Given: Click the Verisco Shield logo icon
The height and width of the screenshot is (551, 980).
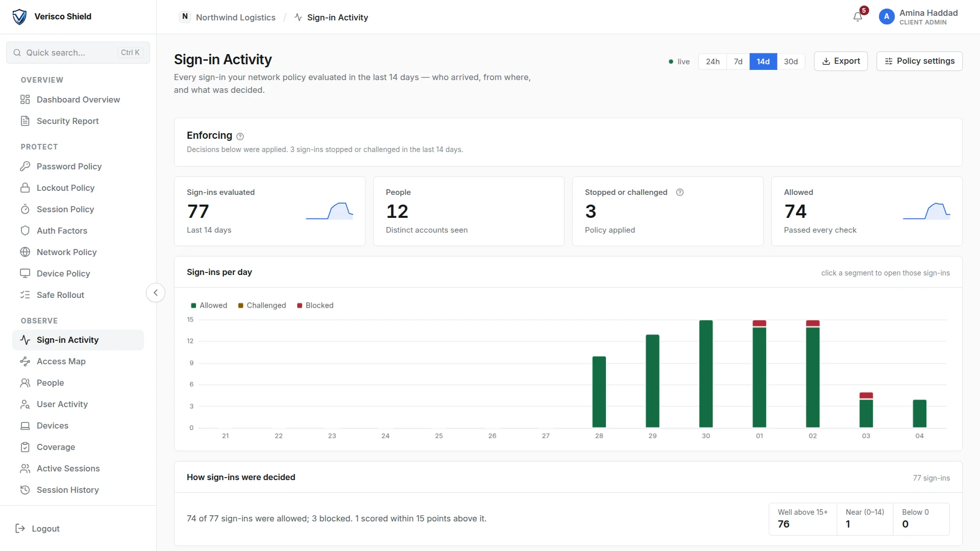Looking at the screenshot, I should pos(19,17).
